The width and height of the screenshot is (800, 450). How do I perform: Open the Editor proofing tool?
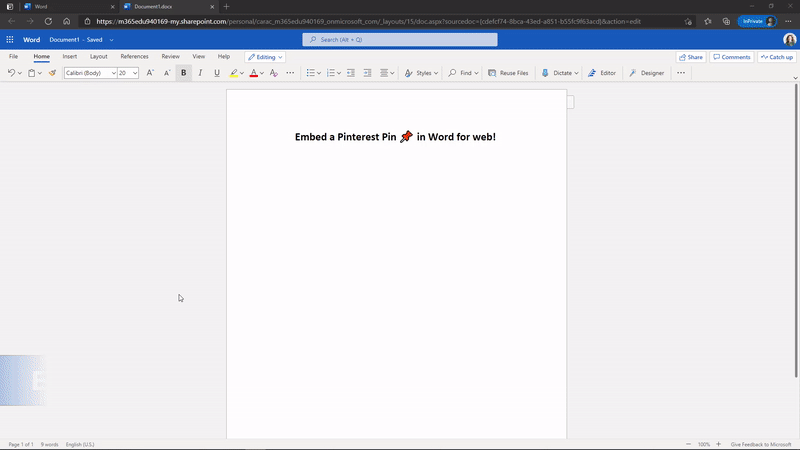602,73
